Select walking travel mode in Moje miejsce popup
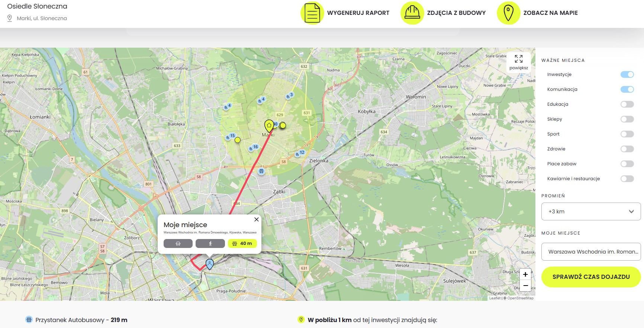The width and height of the screenshot is (644, 328). tap(210, 243)
